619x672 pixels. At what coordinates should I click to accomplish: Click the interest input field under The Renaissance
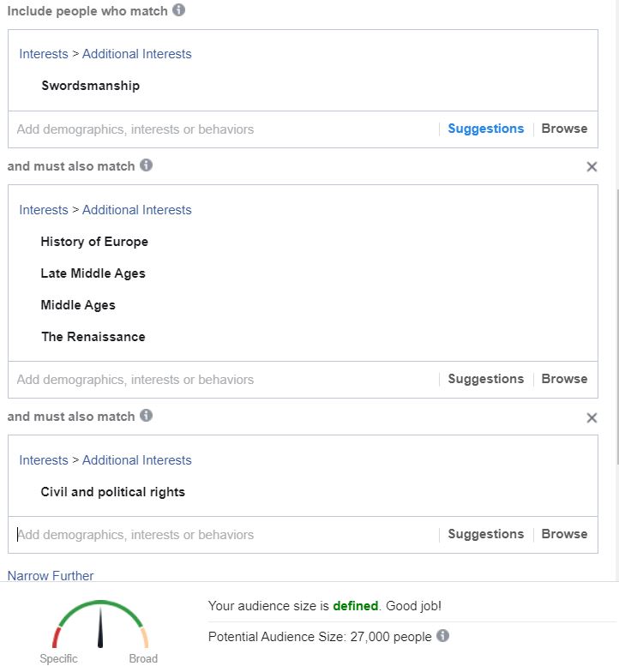(223, 380)
